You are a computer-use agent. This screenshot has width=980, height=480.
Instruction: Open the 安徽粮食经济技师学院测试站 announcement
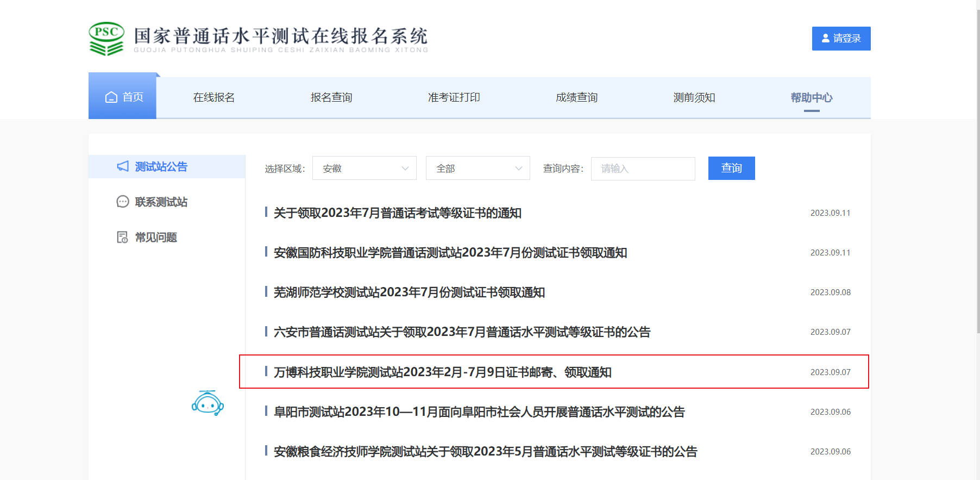click(486, 451)
